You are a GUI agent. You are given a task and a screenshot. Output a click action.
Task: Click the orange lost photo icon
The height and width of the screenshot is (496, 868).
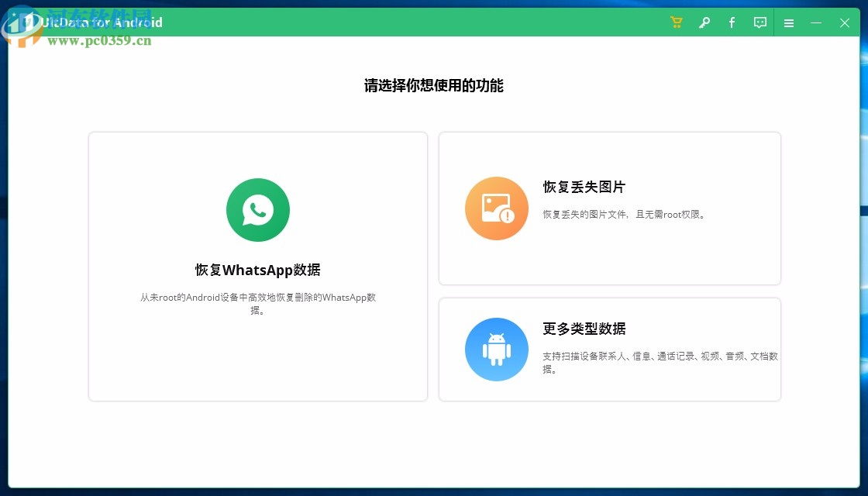coord(496,208)
